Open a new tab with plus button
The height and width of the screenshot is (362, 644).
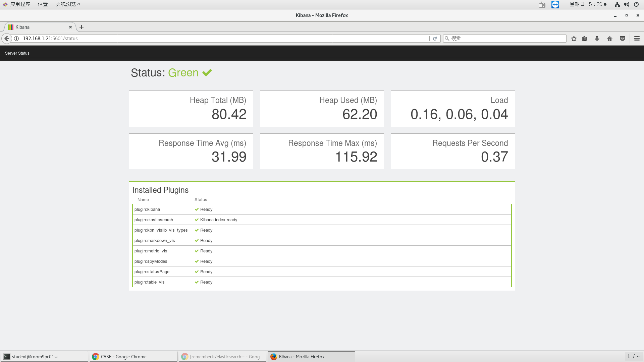click(x=82, y=27)
